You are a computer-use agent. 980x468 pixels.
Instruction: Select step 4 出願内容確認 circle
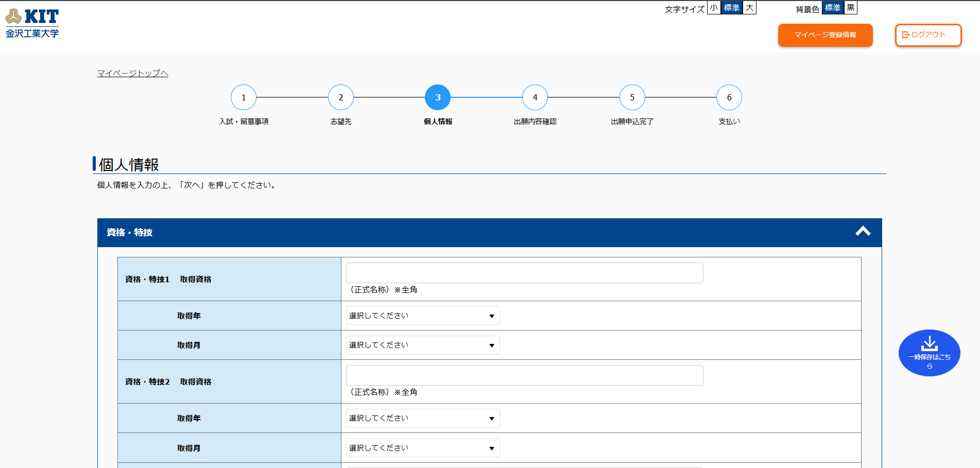pyautogui.click(x=535, y=97)
